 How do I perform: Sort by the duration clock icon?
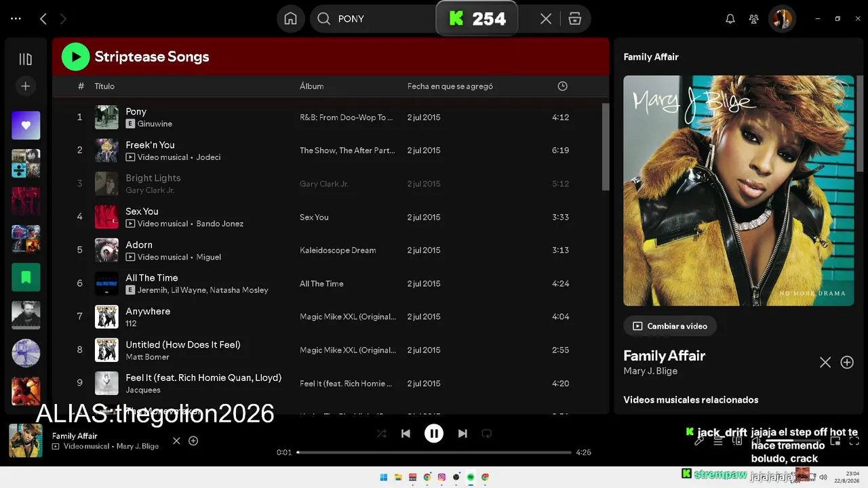562,86
